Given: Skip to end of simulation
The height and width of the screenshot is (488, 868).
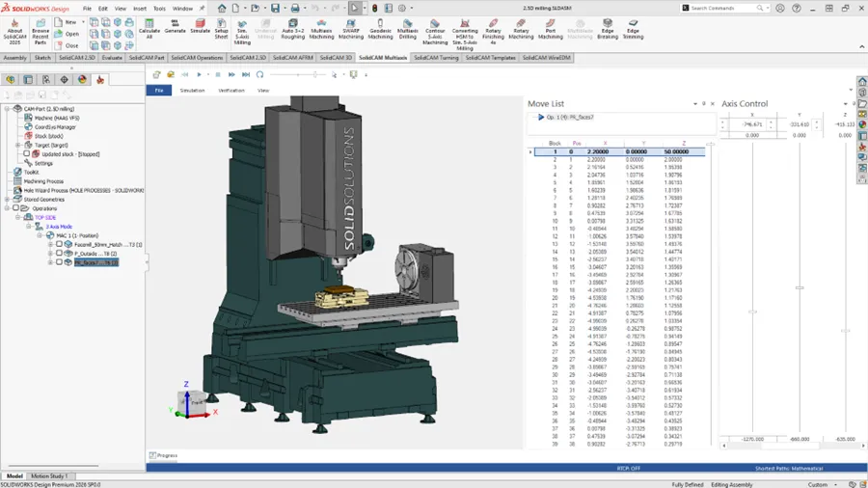Looking at the screenshot, I should point(246,74).
